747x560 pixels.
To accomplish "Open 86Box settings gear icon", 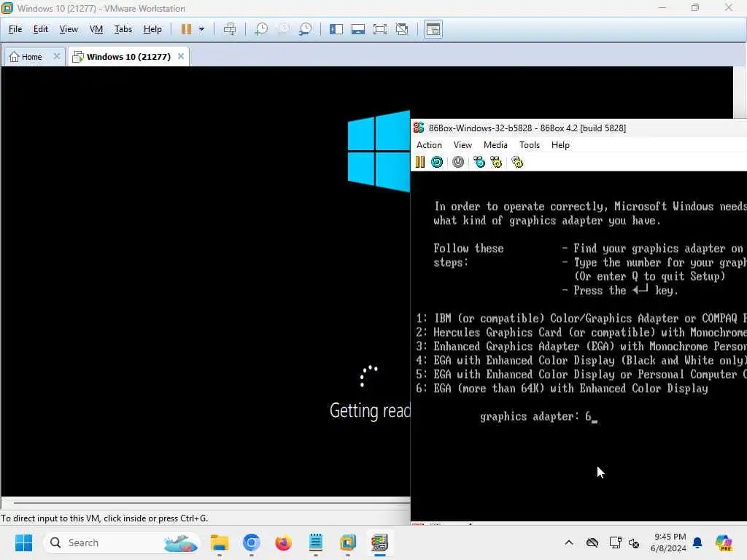I will [x=517, y=163].
